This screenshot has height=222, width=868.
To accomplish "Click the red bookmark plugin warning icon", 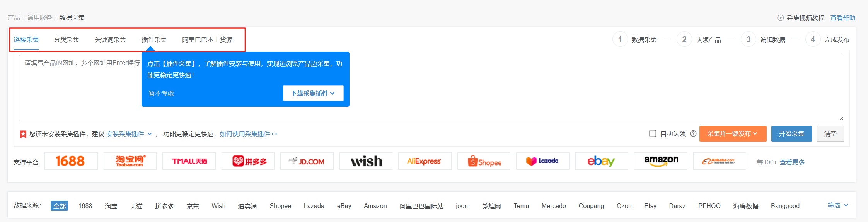I will [x=23, y=134].
